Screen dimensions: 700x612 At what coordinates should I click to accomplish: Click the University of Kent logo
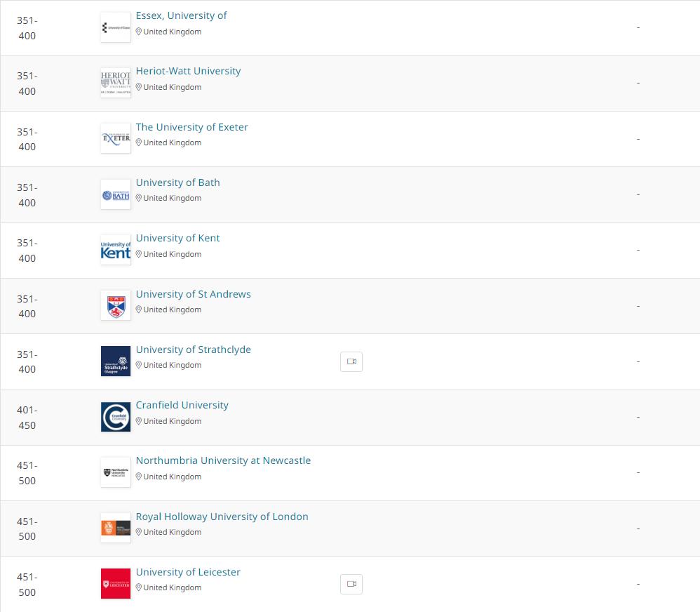116,250
